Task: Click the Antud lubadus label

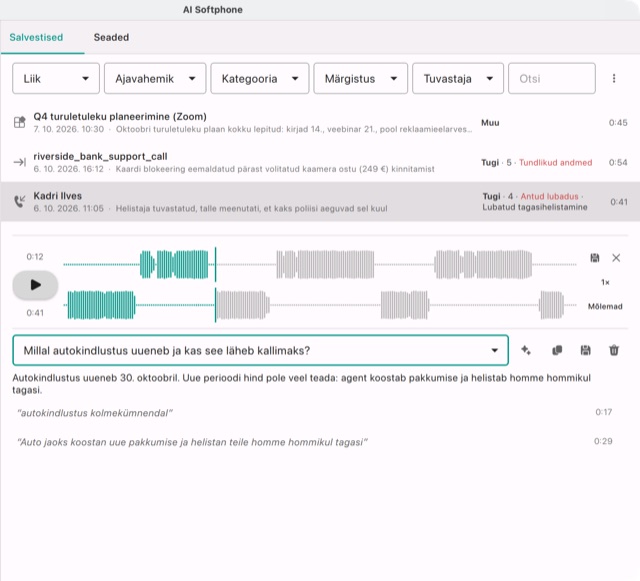Action: coord(549,196)
